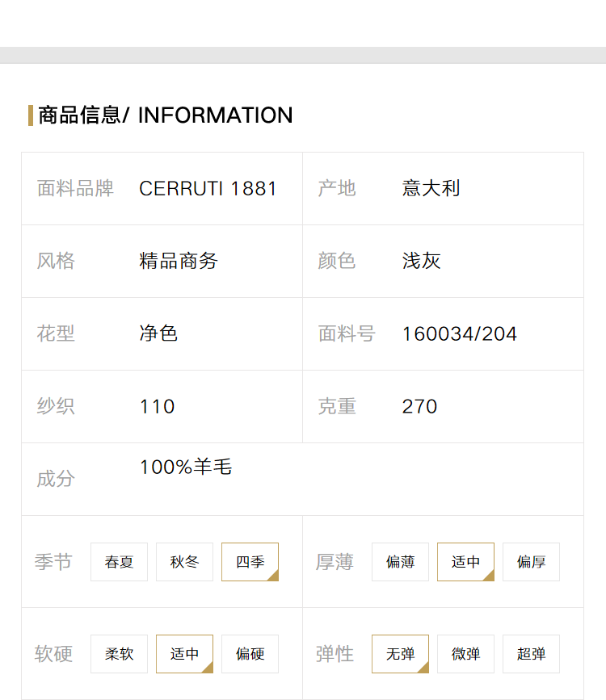Choose 适中 in the 厚薄 row

[x=465, y=562]
